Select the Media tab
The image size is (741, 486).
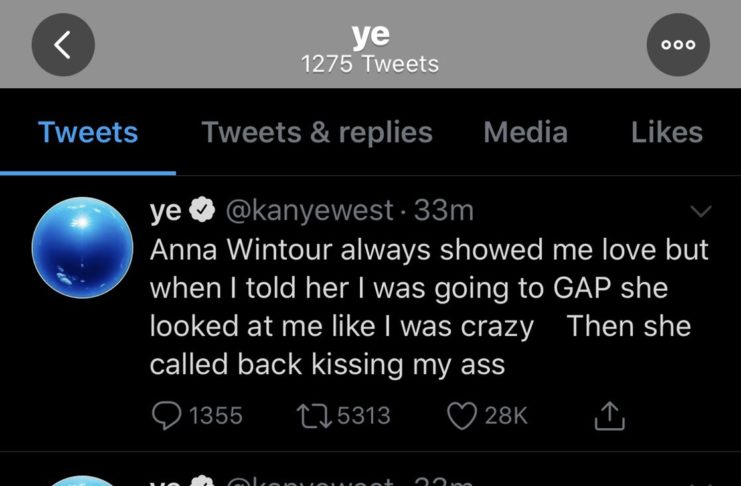pos(525,132)
